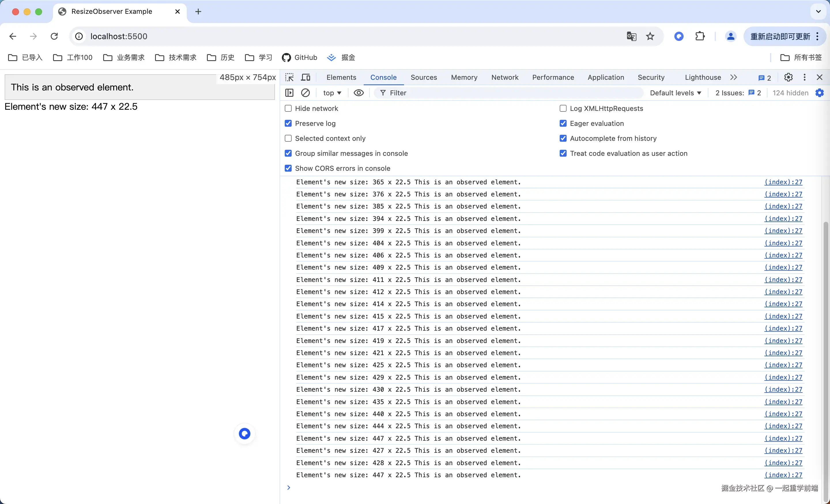830x504 pixels.
Task: Open the DevTools settings gear icon
Action: 788,77
